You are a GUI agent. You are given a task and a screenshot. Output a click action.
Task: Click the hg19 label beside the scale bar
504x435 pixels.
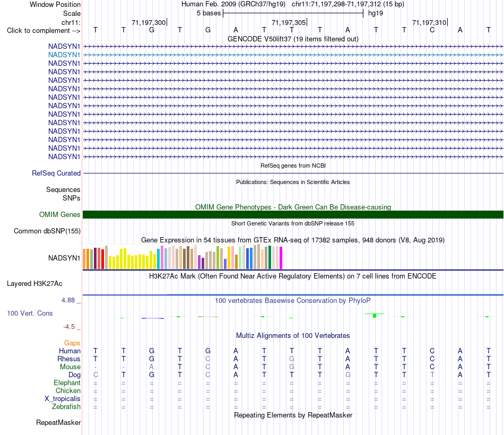[x=376, y=13]
